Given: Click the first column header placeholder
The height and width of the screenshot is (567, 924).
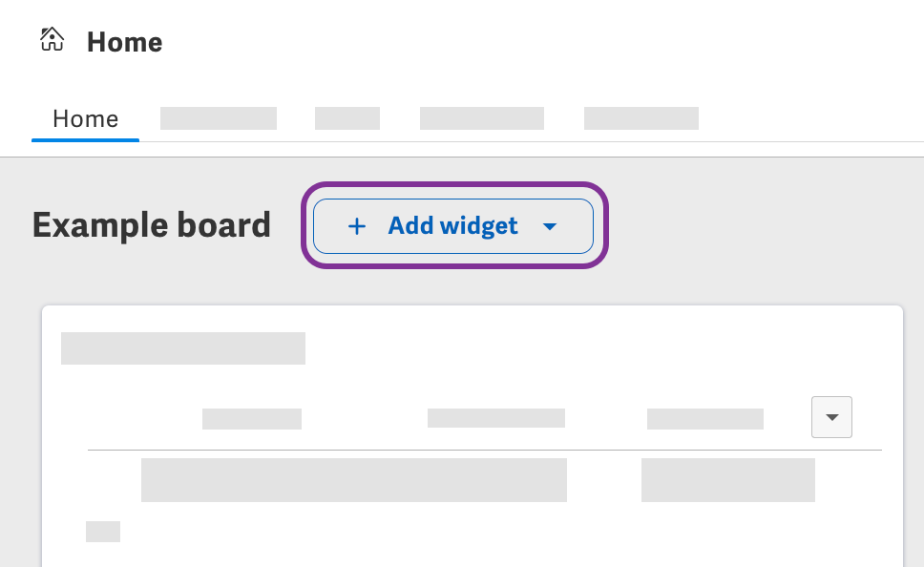Looking at the screenshot, I should 252,419.
